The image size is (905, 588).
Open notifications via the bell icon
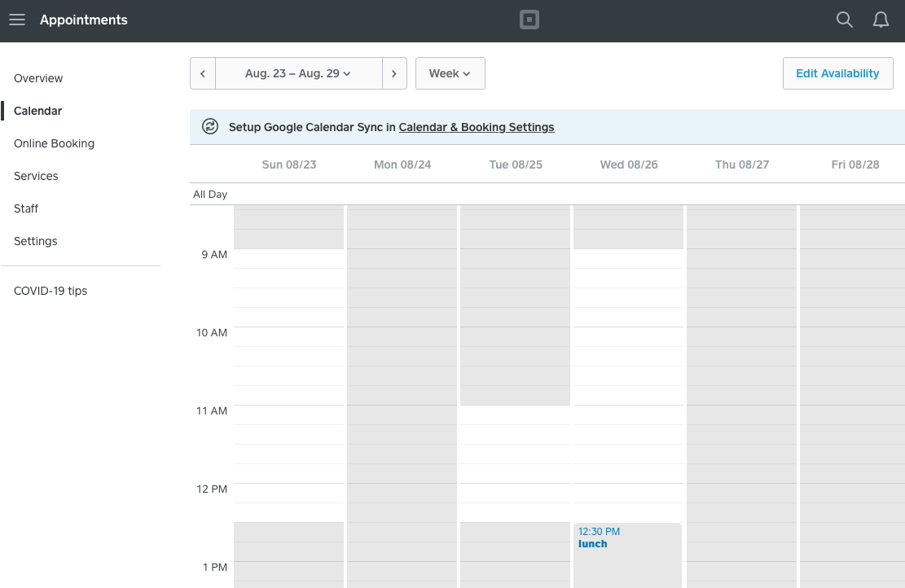tap(881, 20)
